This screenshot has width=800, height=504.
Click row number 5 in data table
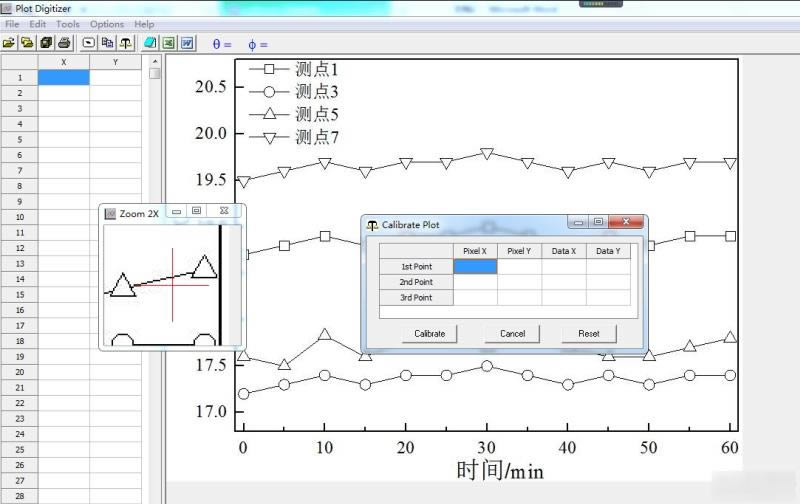coord(19,140)
